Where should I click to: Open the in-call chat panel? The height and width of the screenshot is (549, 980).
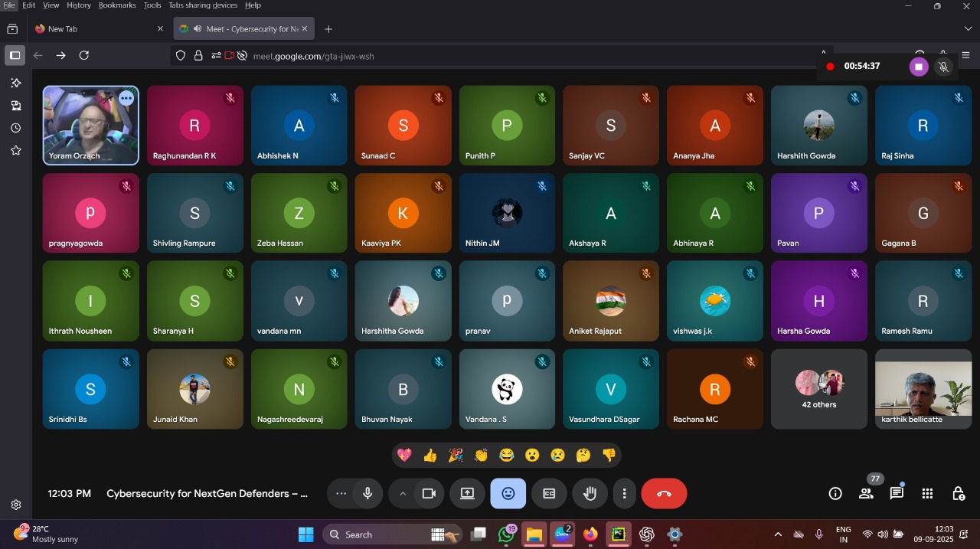pyautogui.click(x=897, y=494)
